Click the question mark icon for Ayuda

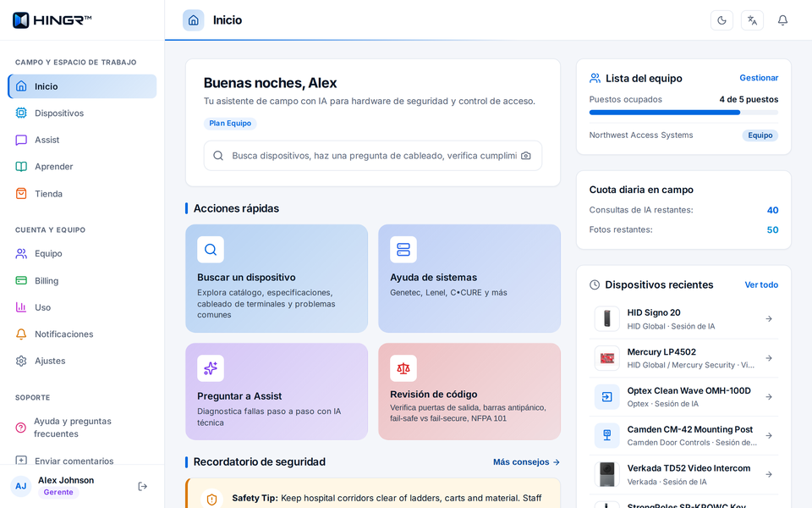point(20,428)
